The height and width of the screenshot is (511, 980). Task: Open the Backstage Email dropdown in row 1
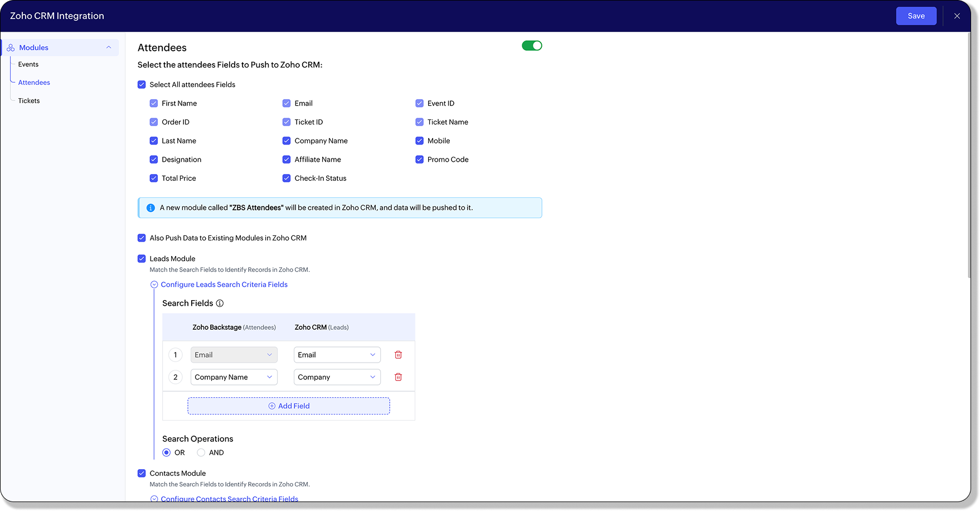pyautogui.click(x=234, y=355)
